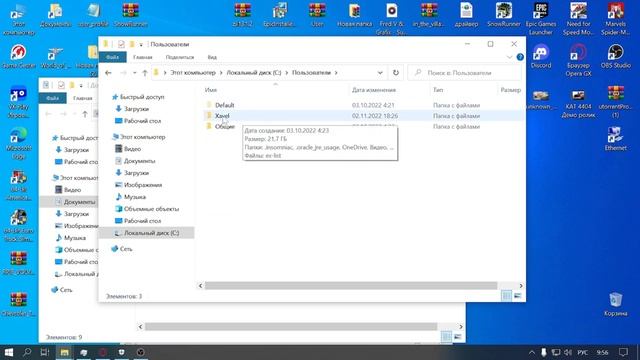640x360 pixels.
Task: Select Локальный диск (C:) in front navigation pane
Action: pyautogui.click(x=147, y=233)
